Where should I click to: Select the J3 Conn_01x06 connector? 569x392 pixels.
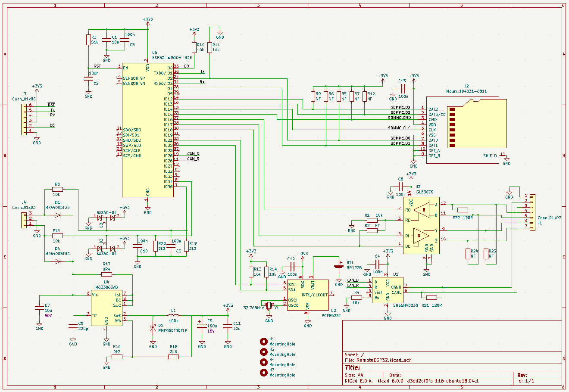pyautogui.click(x=24, y=118)
